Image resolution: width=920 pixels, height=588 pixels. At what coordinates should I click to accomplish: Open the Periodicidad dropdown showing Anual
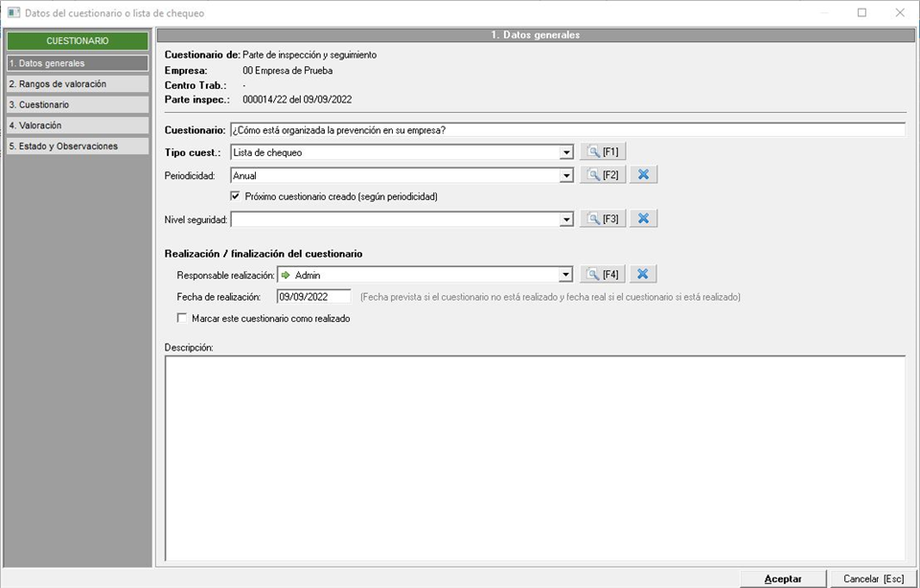[566, 175]
